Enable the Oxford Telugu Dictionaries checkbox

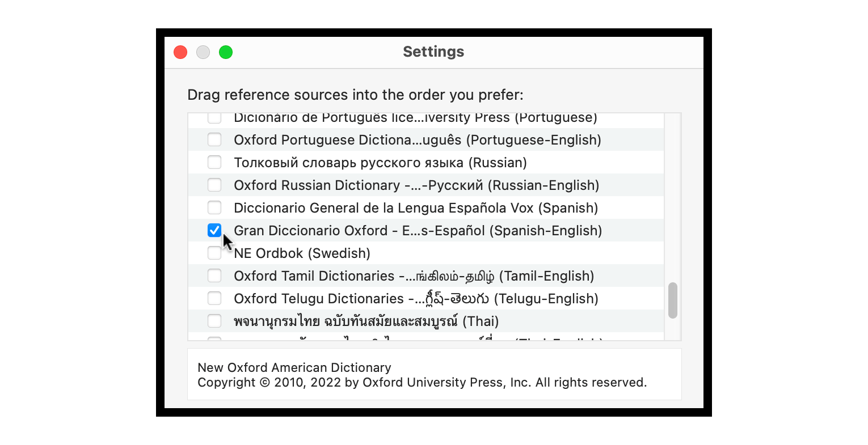coord(214,298)
